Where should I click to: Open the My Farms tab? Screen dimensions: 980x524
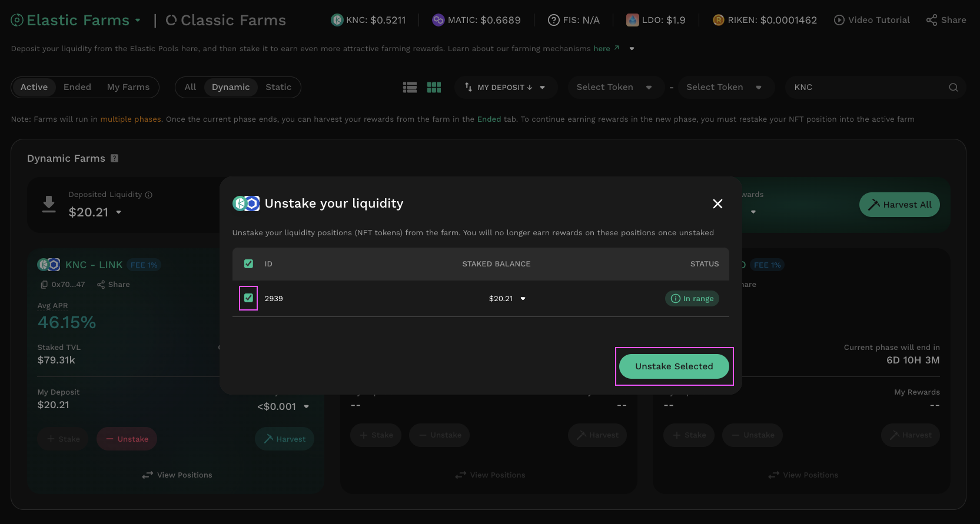tap(128, 87)
